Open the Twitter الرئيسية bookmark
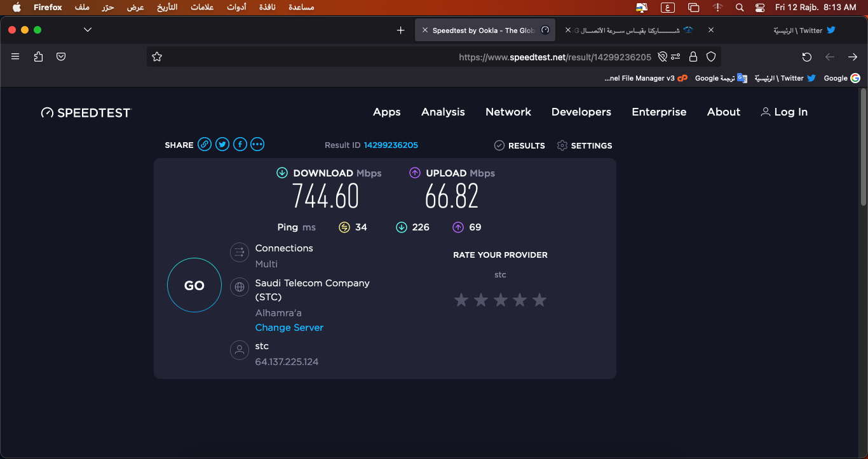This screenshot has height=459, width=868. pos(785,78)
